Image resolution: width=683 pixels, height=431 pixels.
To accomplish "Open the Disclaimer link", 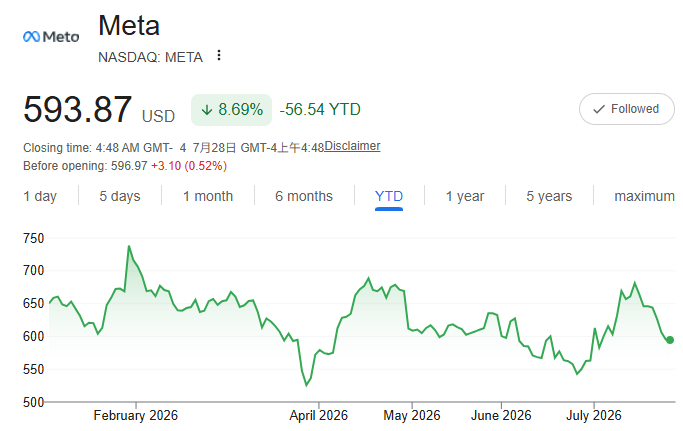I will [352, 146].
